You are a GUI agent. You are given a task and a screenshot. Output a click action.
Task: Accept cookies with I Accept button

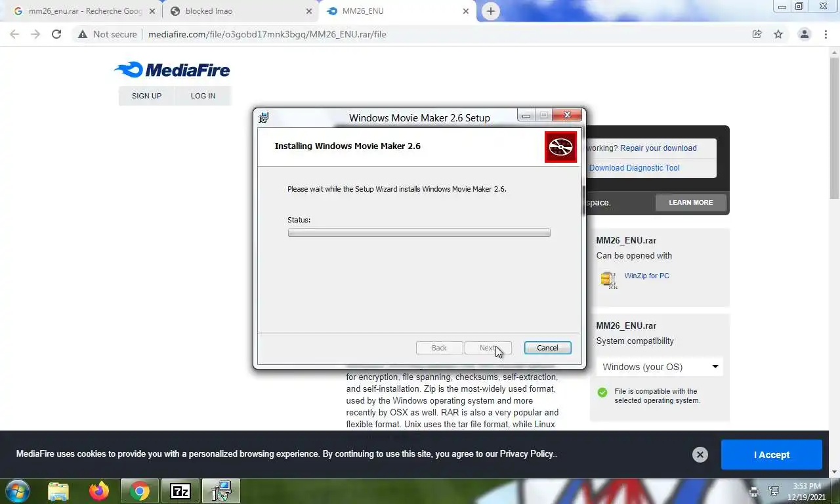pos(771,455)
